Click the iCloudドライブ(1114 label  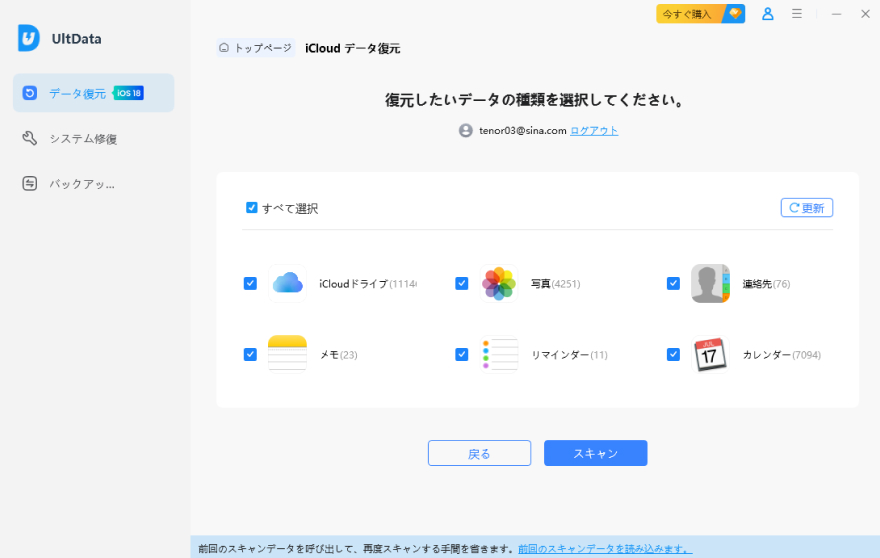point(368,284)
